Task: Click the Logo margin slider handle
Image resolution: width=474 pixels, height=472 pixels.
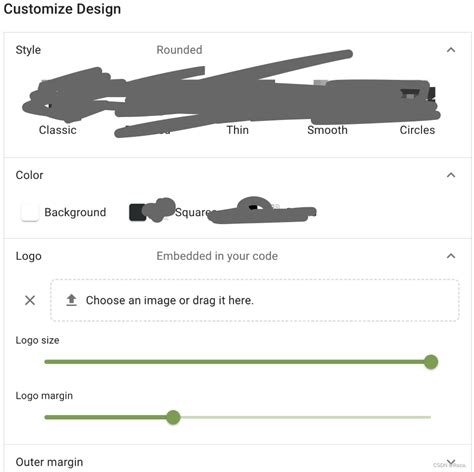Action: 173,417
